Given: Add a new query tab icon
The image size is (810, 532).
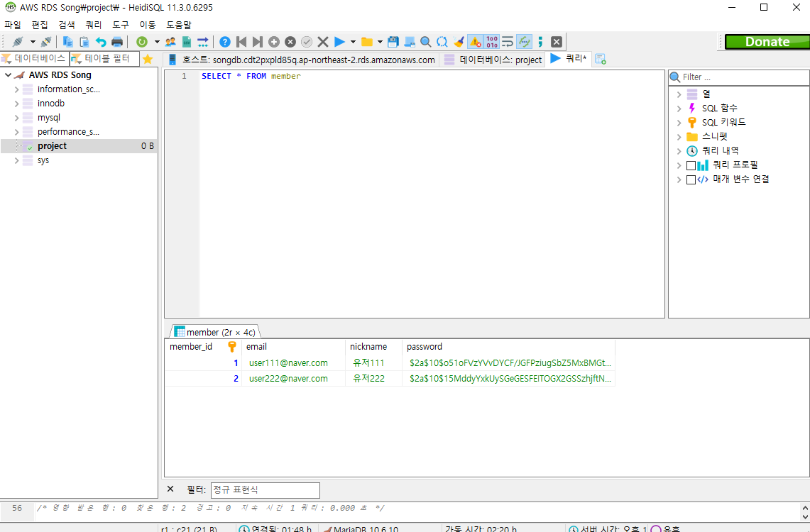Looking at the screenshot, I should click(601, 60).
